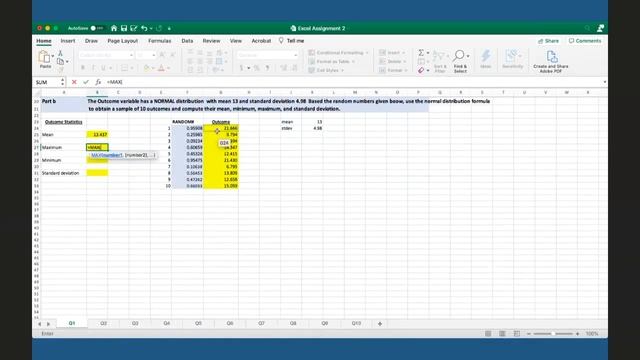Click the Clear eraser icon

click(421, 71)
